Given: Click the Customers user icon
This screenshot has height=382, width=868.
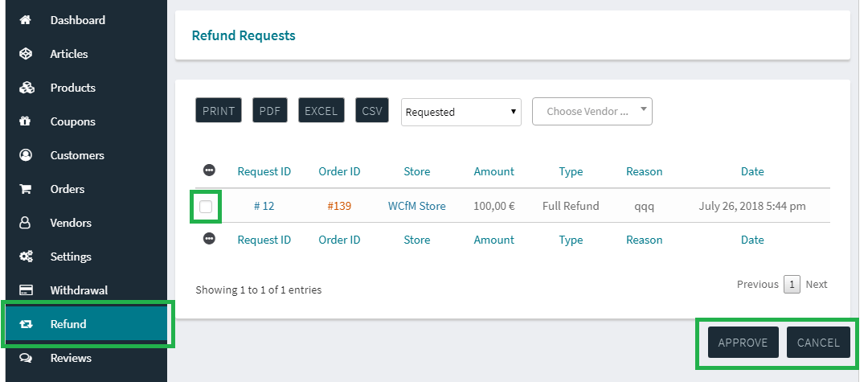Looking at the screenshot, I should [26, 155].
